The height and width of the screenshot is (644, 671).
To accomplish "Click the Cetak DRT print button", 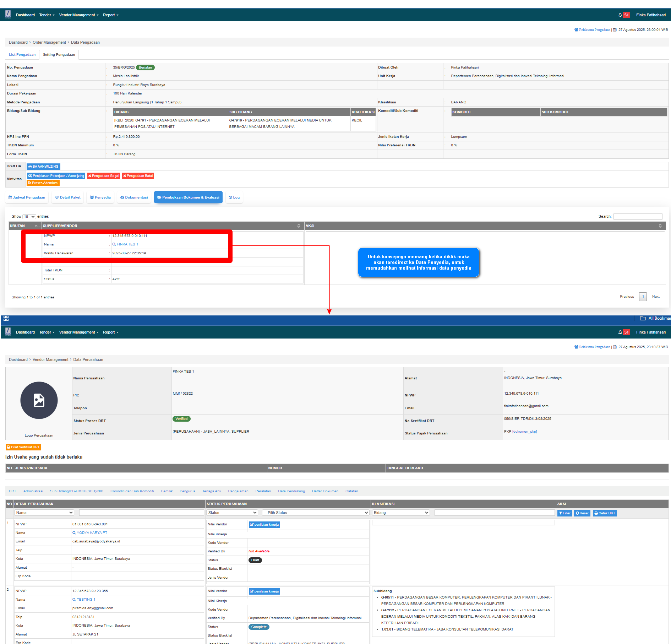I will pyautogui.click(x=605, y=513).
